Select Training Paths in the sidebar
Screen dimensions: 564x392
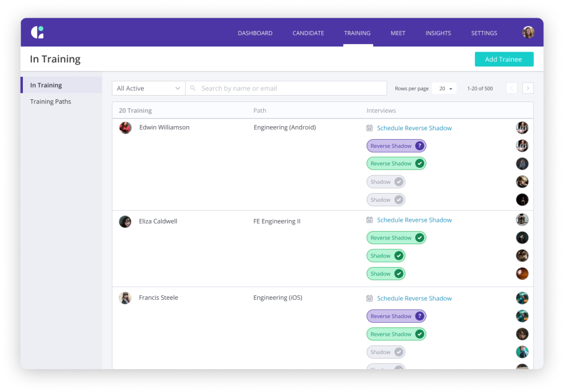coord(51,102)
